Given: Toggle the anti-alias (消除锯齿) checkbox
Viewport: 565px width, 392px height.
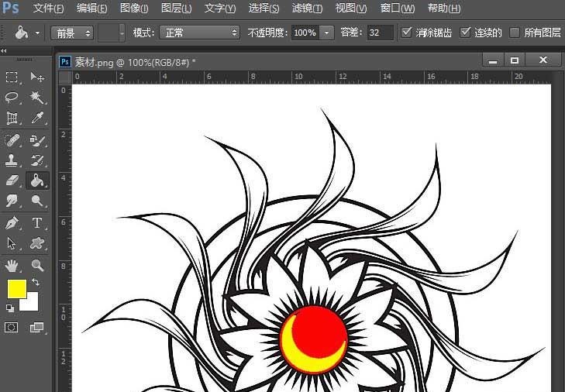Looking at the screenshot, I should pyautogui.click(x=406, y=33).
